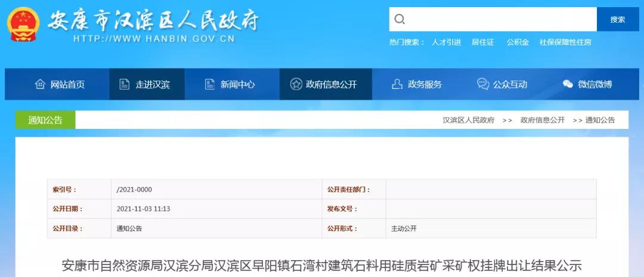Screen dimensions: 644x277
Task: Follow the 公积金 hot search link
Action: click(518, 42)
